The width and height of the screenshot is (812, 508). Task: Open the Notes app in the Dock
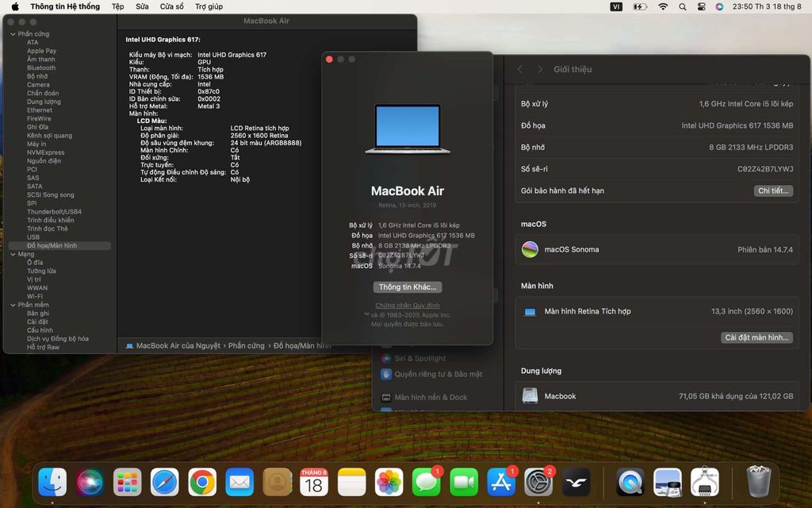[351, 482]
